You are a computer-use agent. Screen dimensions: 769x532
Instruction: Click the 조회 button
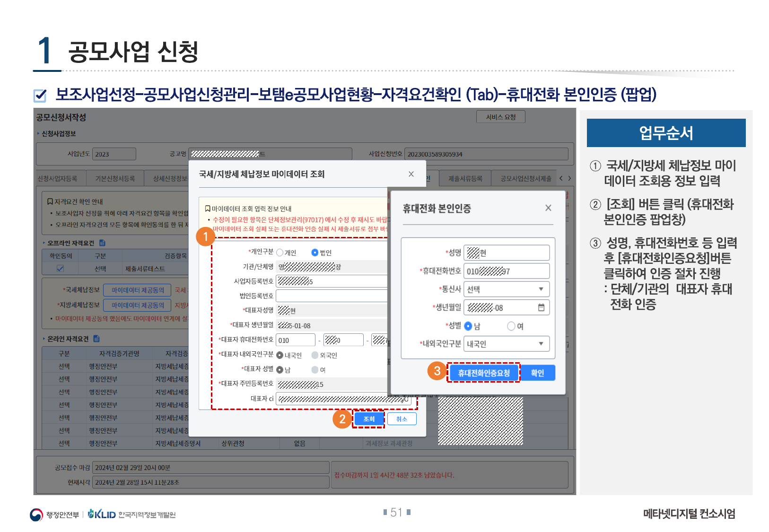[369, 419]
